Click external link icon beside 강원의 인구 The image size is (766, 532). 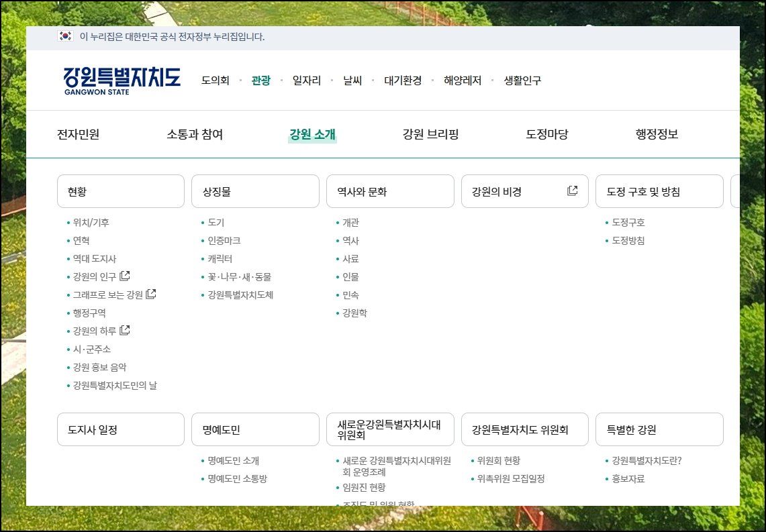(x=125, y=276)
